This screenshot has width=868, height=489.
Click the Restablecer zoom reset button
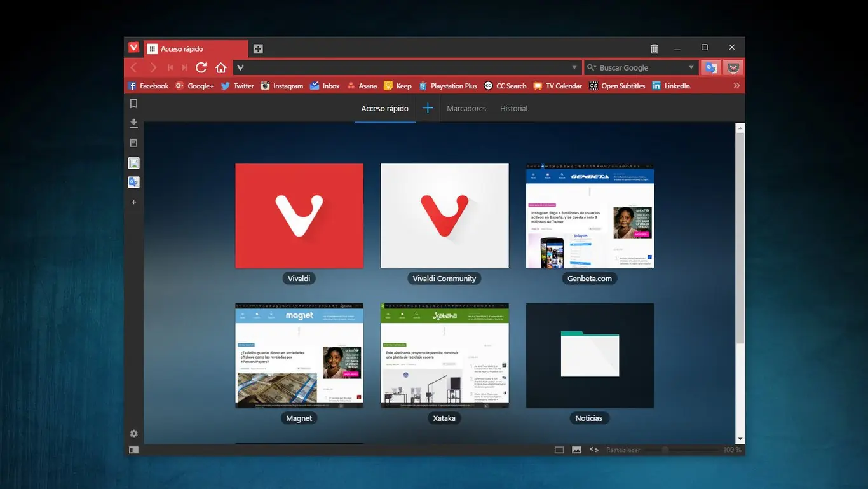623,450
